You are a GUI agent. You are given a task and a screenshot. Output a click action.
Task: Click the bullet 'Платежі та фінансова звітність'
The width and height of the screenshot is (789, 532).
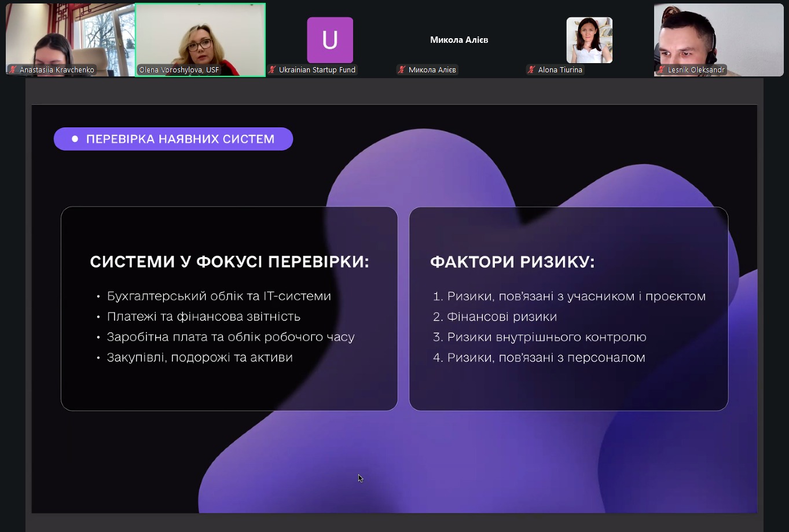pos(204,317)
